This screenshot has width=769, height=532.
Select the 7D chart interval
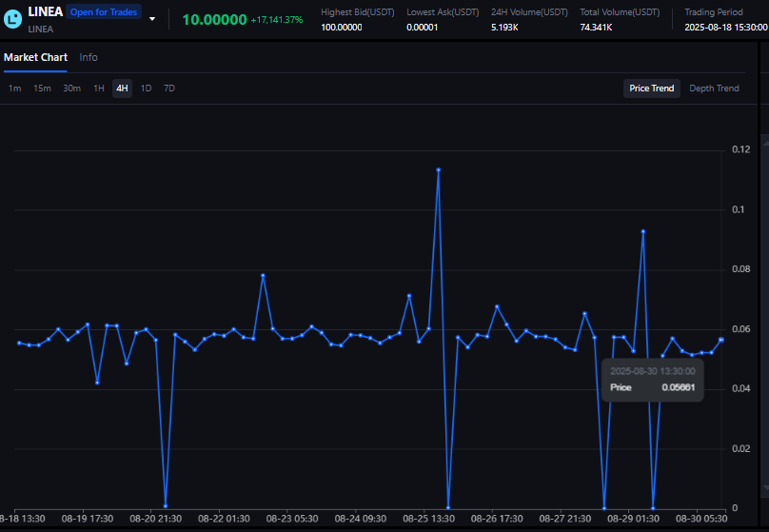click(169, 89)
